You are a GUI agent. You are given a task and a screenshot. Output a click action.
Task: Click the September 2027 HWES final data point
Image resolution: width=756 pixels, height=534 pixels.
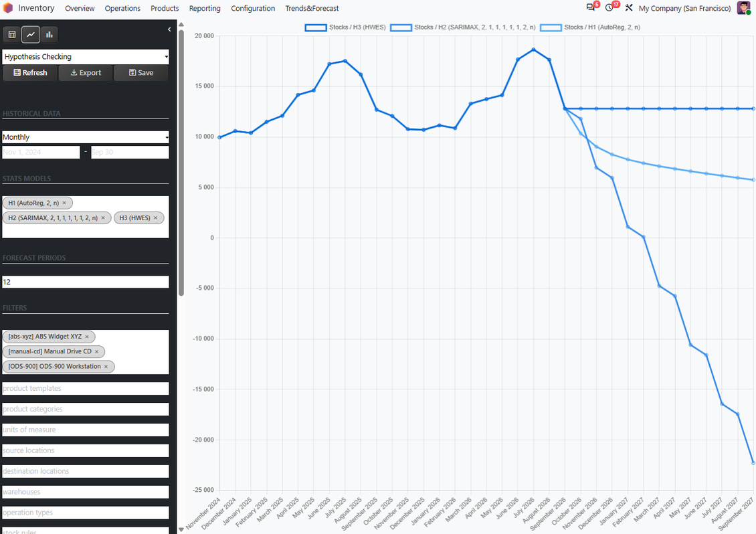click(x=753, y=108)
